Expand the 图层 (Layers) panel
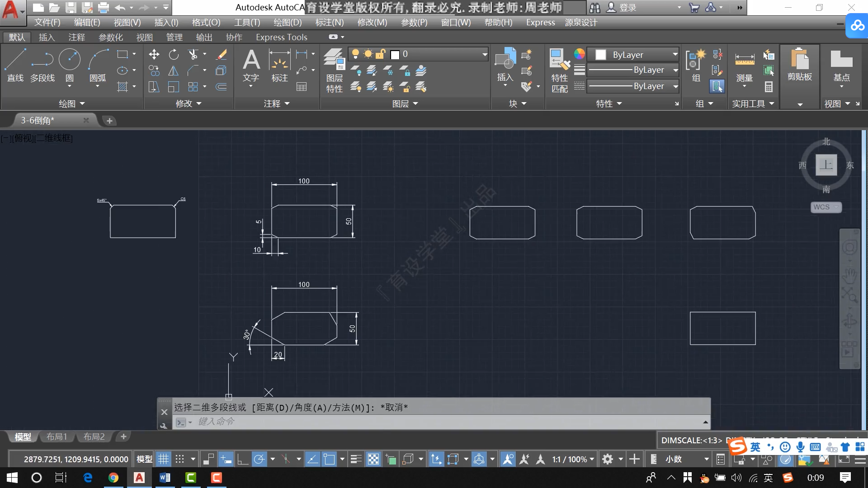This screenshot has width=868, height=488. [x=405, y=103]
